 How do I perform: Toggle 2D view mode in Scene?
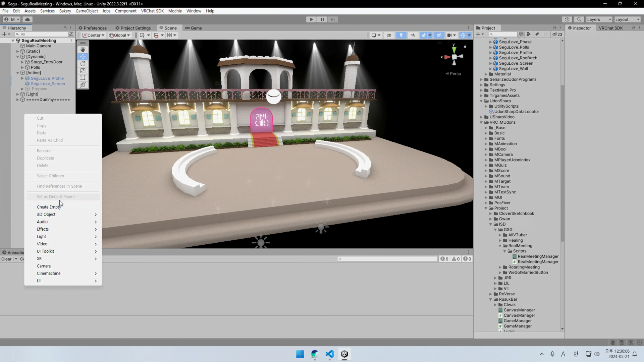(x=389, y=35)
